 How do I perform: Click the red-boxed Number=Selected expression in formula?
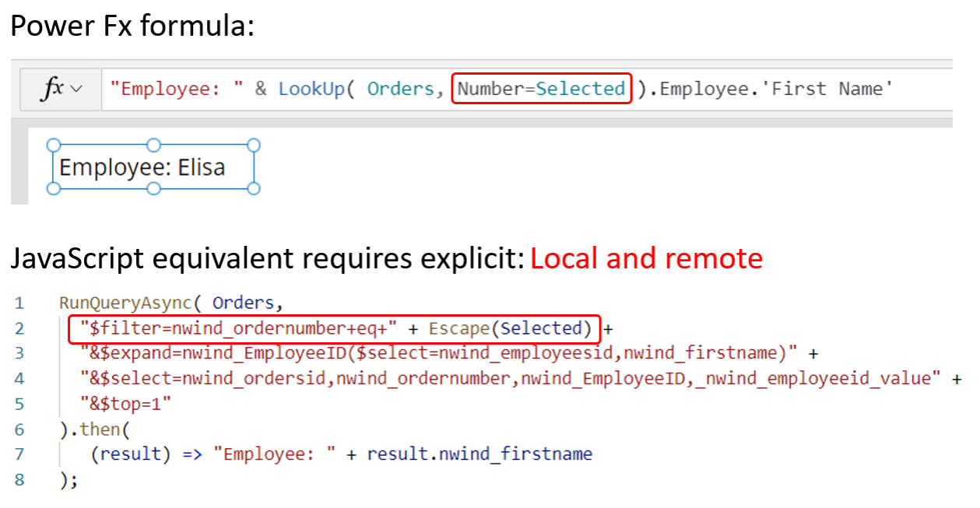(541, 89)
